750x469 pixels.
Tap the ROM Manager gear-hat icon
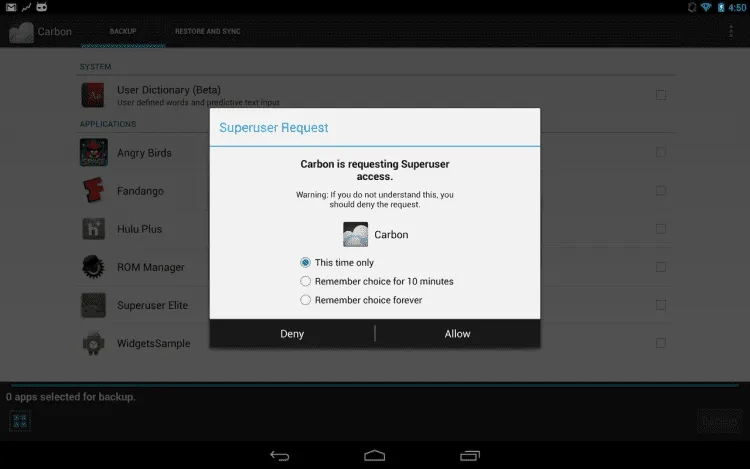93,267
